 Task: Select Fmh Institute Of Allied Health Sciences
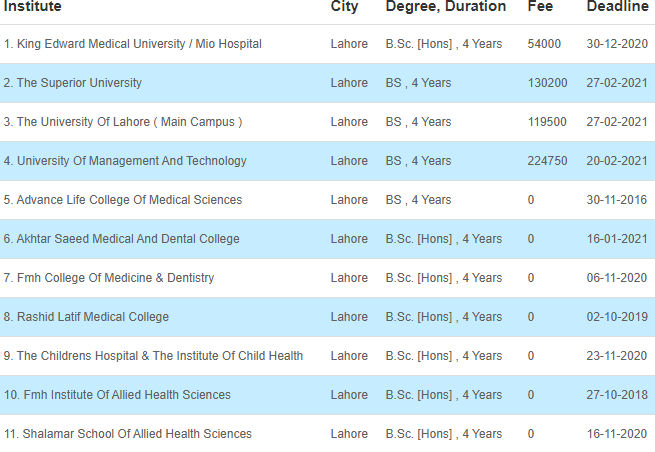pyautogui.click(x=117, y=395)
